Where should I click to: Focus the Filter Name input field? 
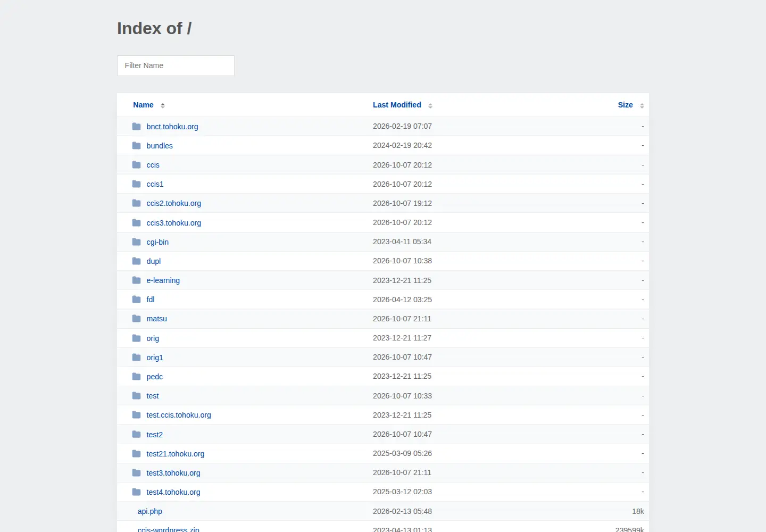pyautogui.click(x=176, y=65)
